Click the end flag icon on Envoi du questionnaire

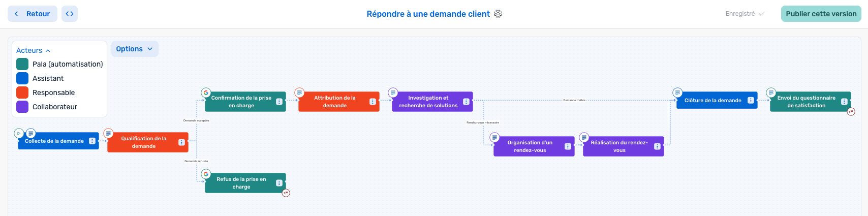coord(851,111)
